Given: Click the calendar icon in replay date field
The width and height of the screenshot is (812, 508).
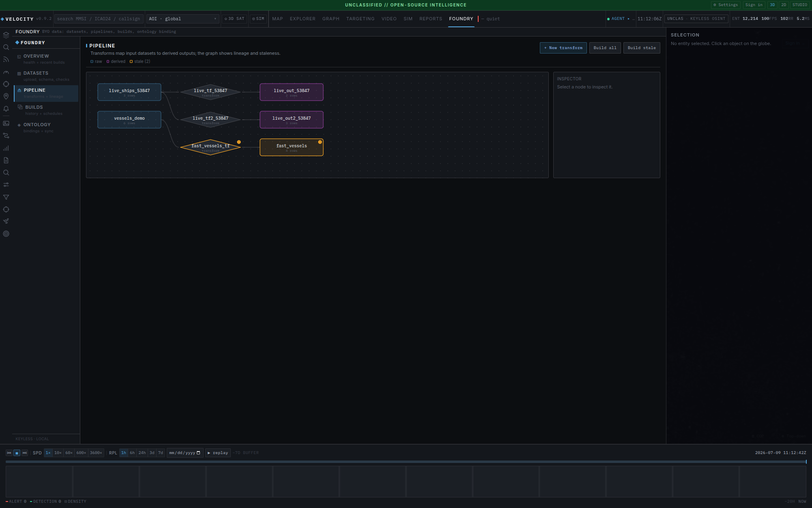Looking at the screenshot, I should click(198, 453).
